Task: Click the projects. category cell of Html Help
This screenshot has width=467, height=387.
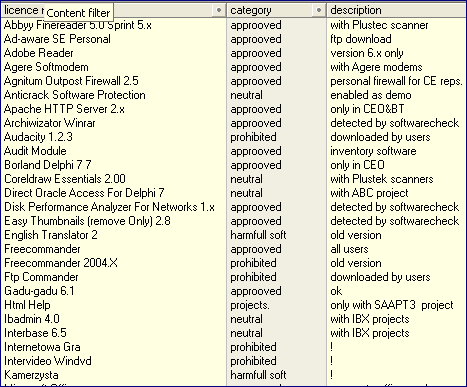Action: tap(250, 305)
